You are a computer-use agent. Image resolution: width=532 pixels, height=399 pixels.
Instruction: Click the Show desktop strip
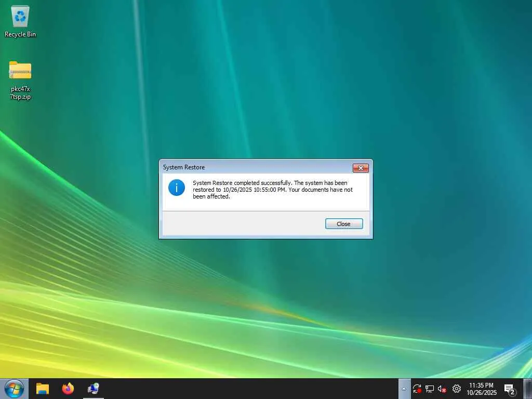pos(527,389)
